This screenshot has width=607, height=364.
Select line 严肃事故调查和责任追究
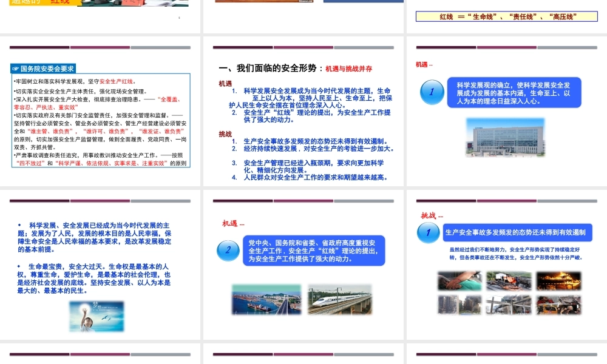coord(101,160)
